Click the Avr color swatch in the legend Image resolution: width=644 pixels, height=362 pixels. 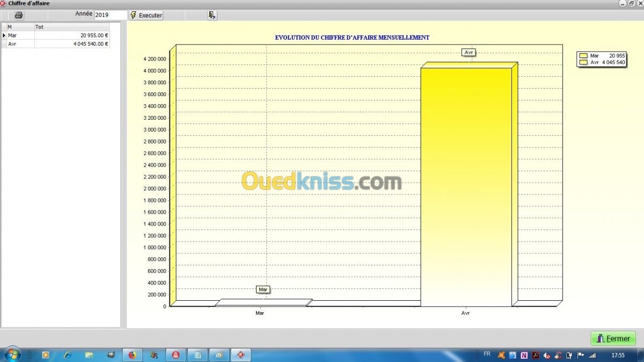(x=583, y=62)
